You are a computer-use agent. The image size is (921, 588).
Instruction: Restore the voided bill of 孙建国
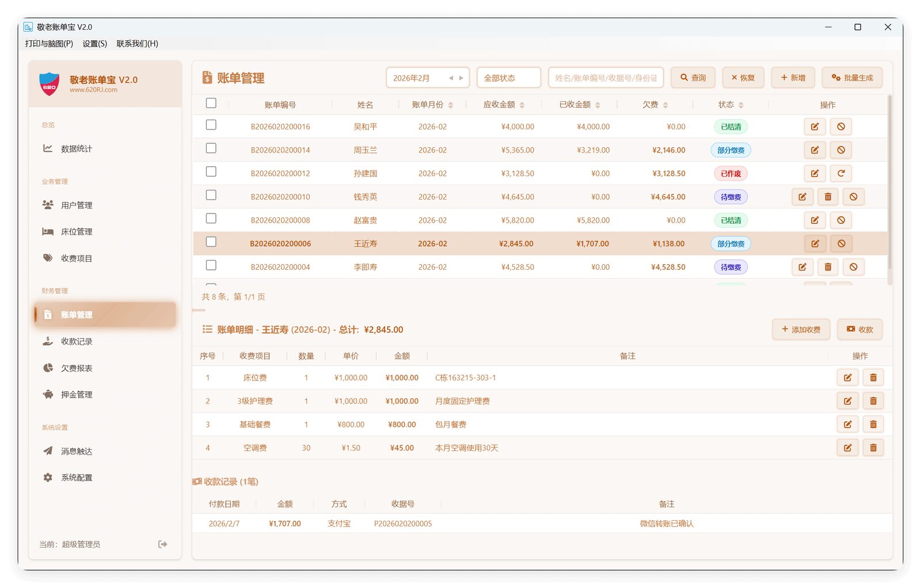coord(841,173)
